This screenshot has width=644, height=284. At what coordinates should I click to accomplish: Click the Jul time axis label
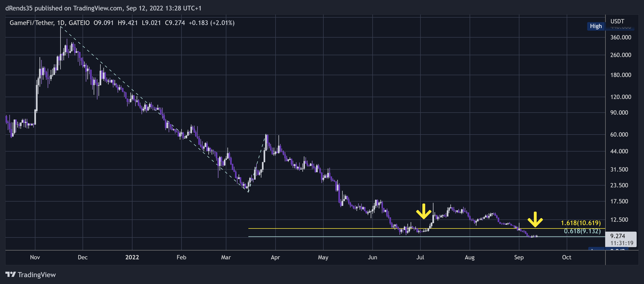[x=420, y=257]
